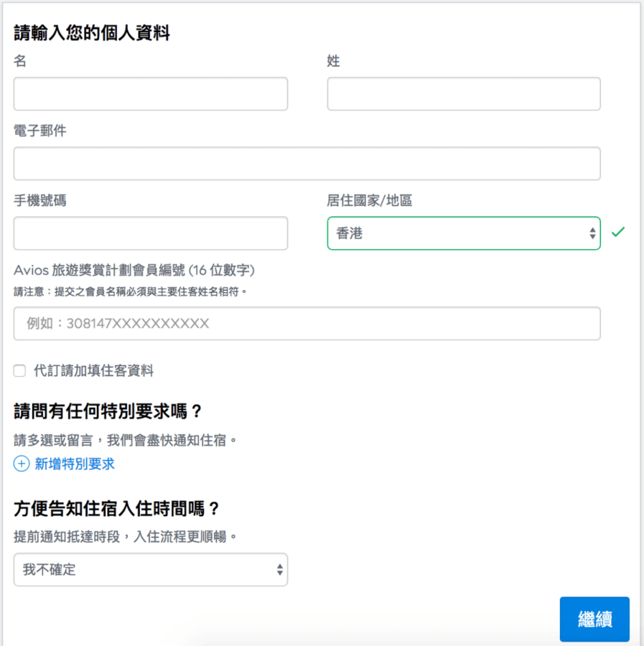Viewport: 644px width, 646px height.
Task: Click the 居住國家/地區 field label
Action: tap(370, 201)
